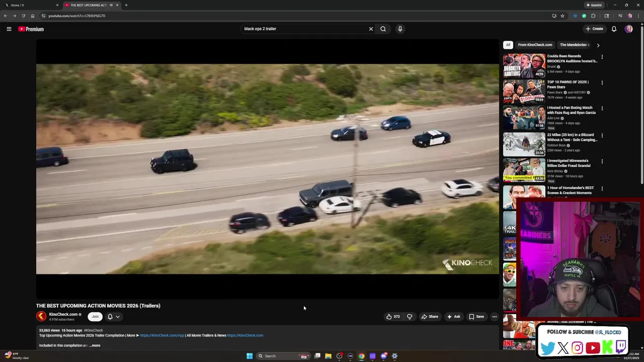
Task: Open Pawn Stars channel name link
Action: click(x=555, y=93)
